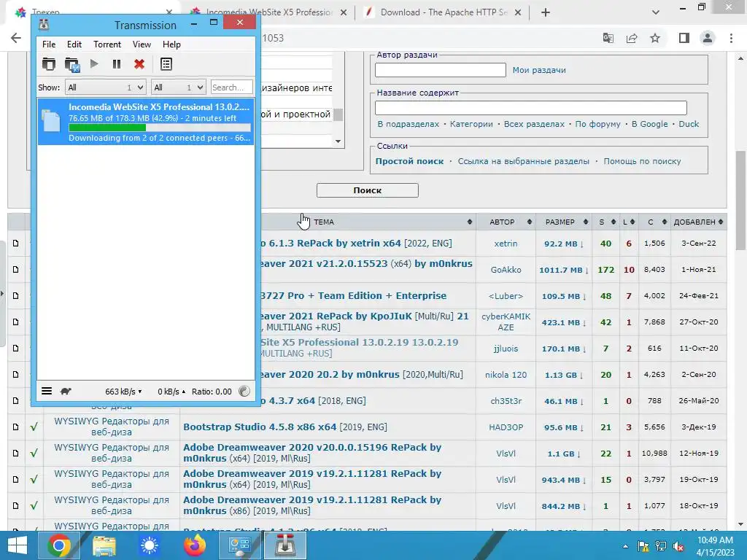Pause the selected torrent in Transmission
Image resolution: width=747 pixels, height=560 pixels.
(x=116, y=64)
